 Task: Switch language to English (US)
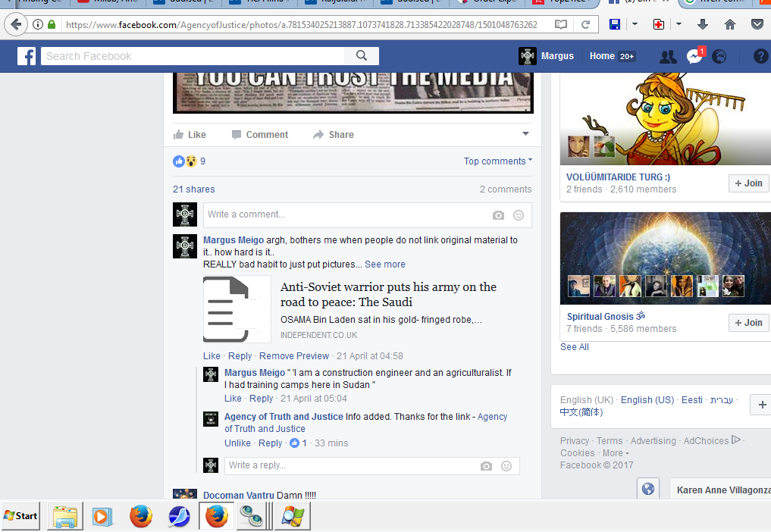pos(647,400)
